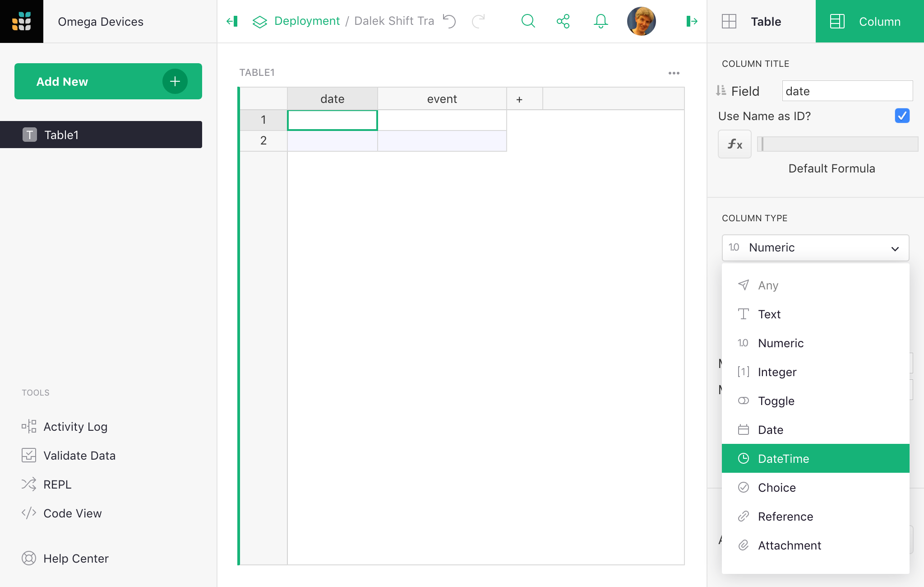This screenshot has width=924, height=587.
Task: Click the undo arrow icon
Action: tap(449, 21)
